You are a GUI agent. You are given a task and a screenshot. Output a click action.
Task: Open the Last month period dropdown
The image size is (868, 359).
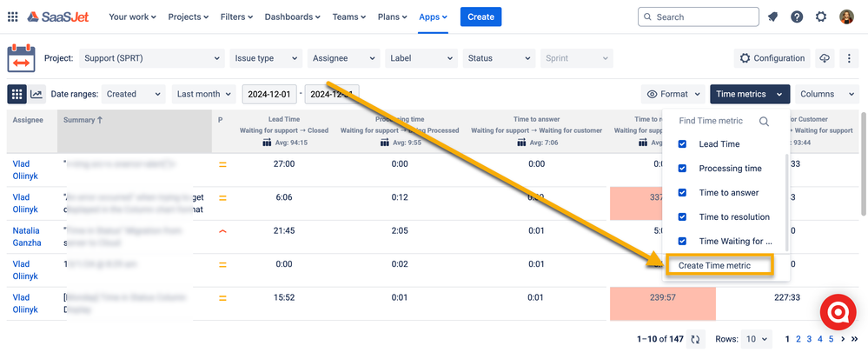click(x=203, y=94)
